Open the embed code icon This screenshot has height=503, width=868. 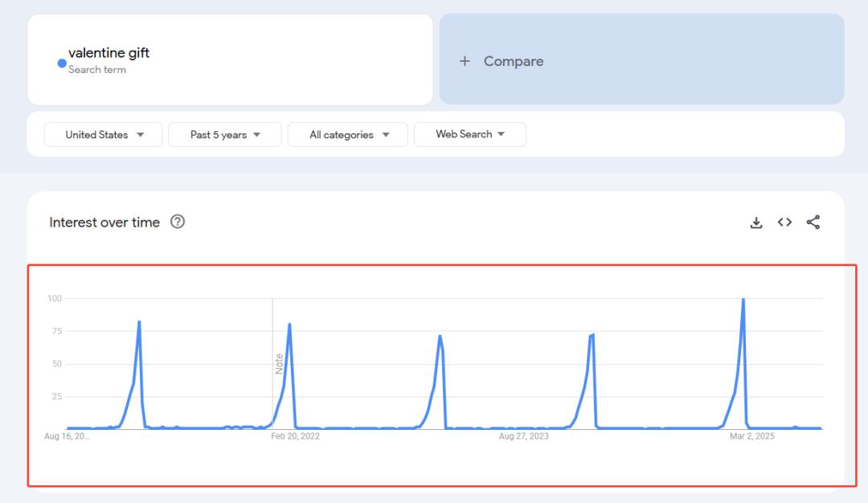[784, 223]
